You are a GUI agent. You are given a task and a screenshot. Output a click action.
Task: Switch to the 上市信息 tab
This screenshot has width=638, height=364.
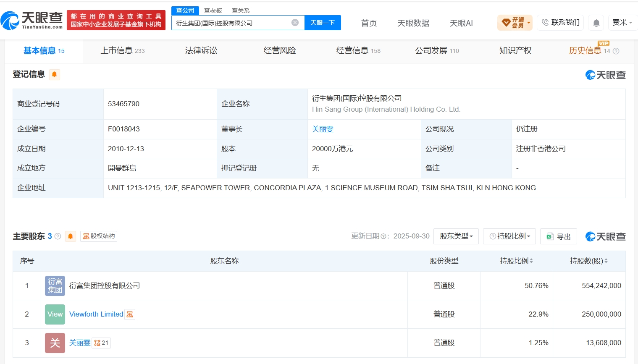click(123, 51)
